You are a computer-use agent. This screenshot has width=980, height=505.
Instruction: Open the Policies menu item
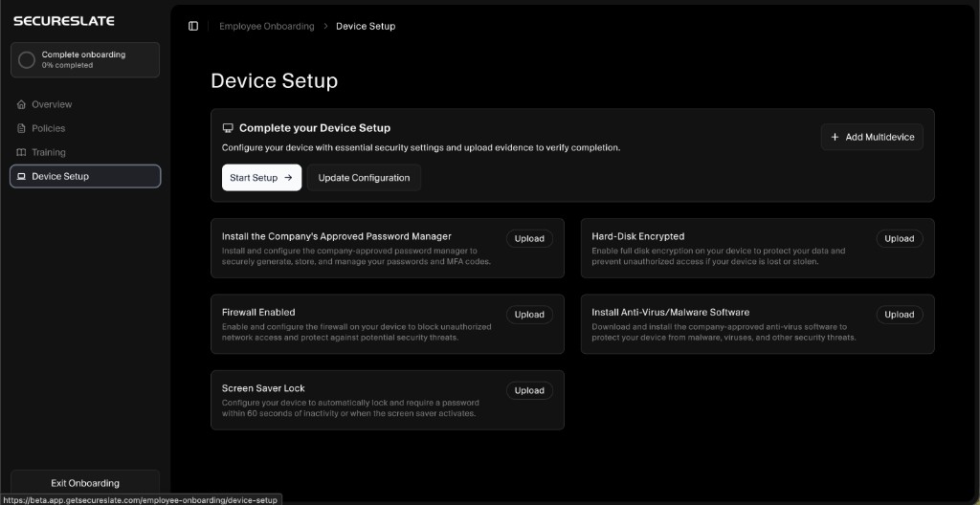click(85, 128)
